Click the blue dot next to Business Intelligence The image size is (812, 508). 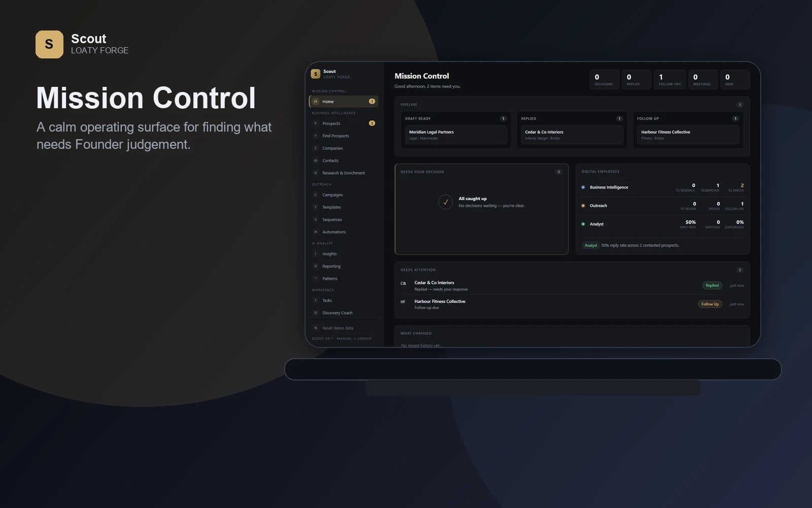(583, 187)
